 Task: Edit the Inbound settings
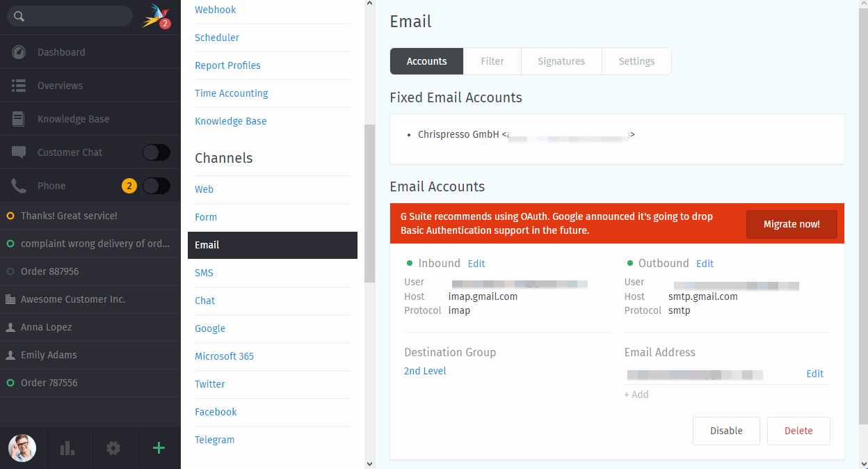pyautogui.click(x=476, y=264)
